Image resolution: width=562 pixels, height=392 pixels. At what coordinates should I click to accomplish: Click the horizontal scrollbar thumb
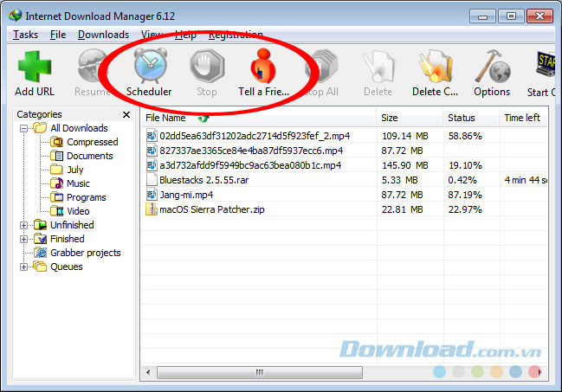(x=260, y=372)
